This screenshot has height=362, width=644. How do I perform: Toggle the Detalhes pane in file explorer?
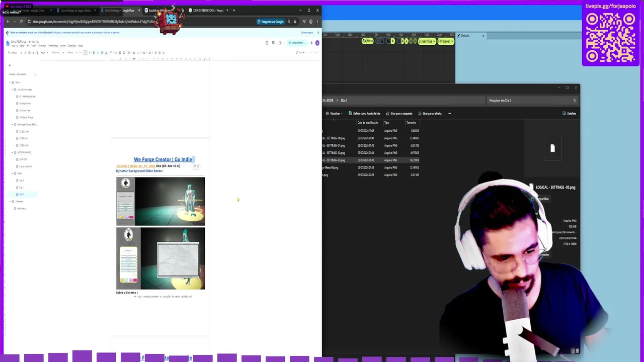tap(570, 114)
